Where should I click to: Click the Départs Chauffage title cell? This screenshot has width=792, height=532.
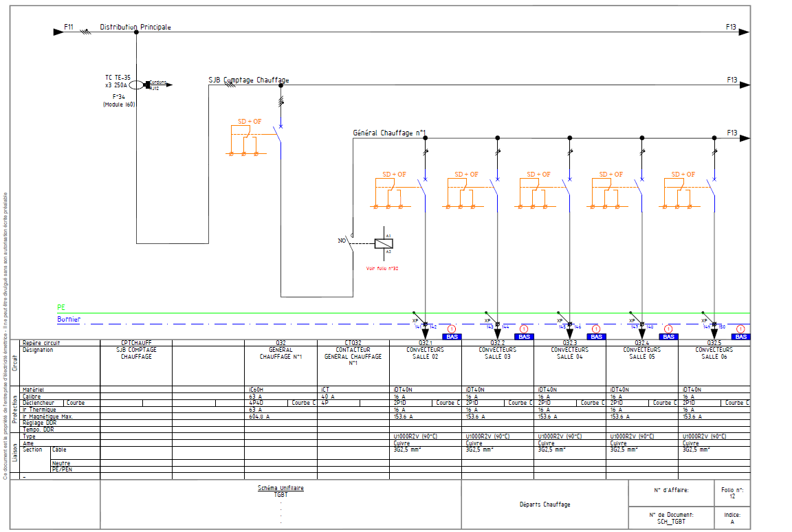point(544,505)
